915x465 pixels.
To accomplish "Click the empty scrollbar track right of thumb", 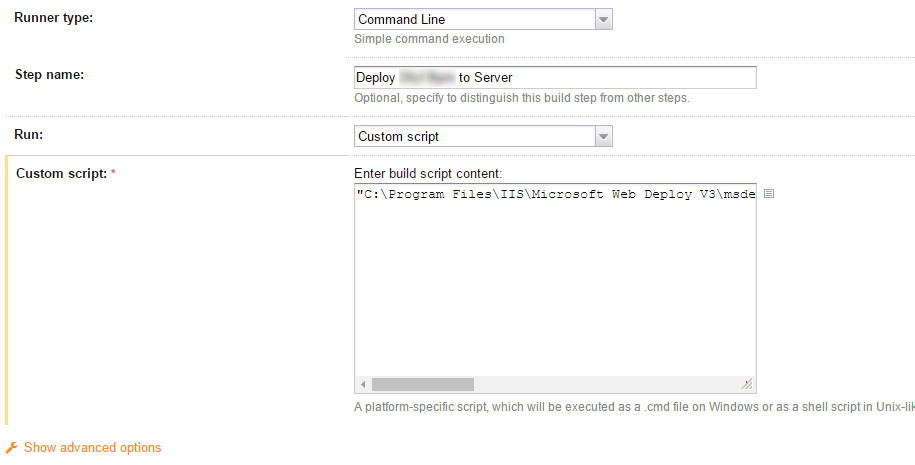I will click(600, 384).
